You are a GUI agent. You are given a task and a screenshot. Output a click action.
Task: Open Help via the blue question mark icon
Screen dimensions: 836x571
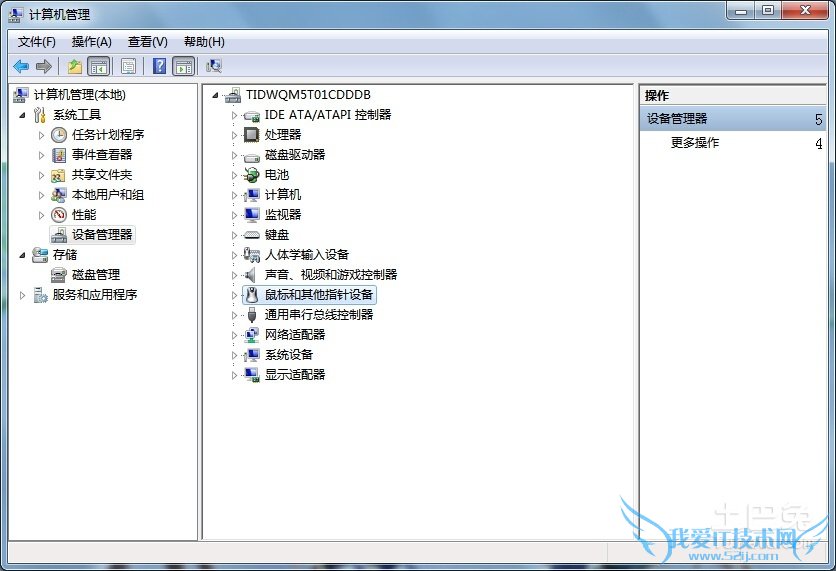point(159,66)
